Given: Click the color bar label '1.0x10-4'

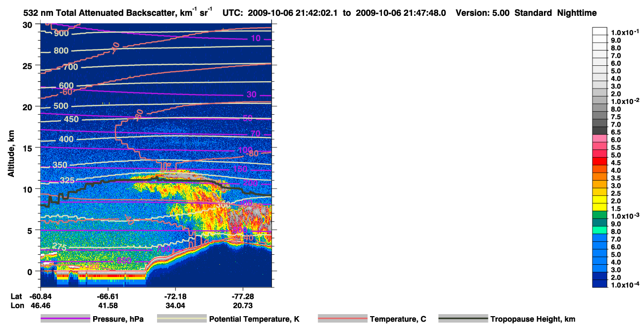Looking at the screenshot, I should click(624, 285).
